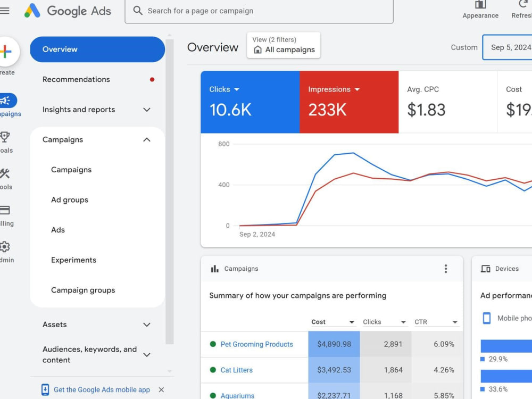Open the hamburger main menu
Viewport: 532px width, 399px height.
4,11
